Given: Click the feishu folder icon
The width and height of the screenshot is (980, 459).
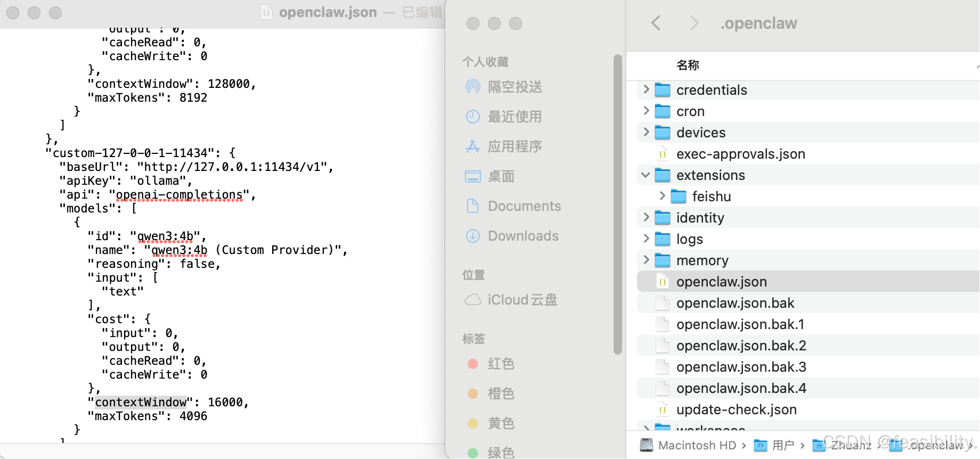Looking at the screenshot, I should [x=679, y=196].
